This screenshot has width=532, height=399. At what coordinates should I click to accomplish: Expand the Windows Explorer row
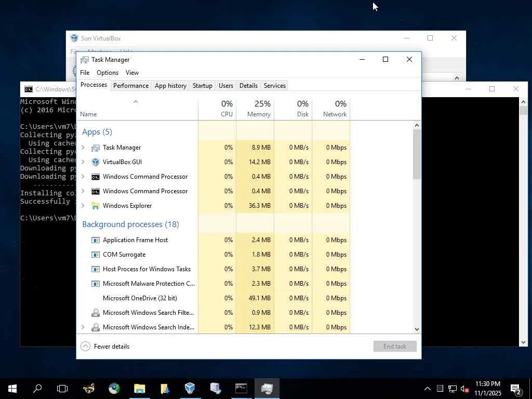coord(83,206)
